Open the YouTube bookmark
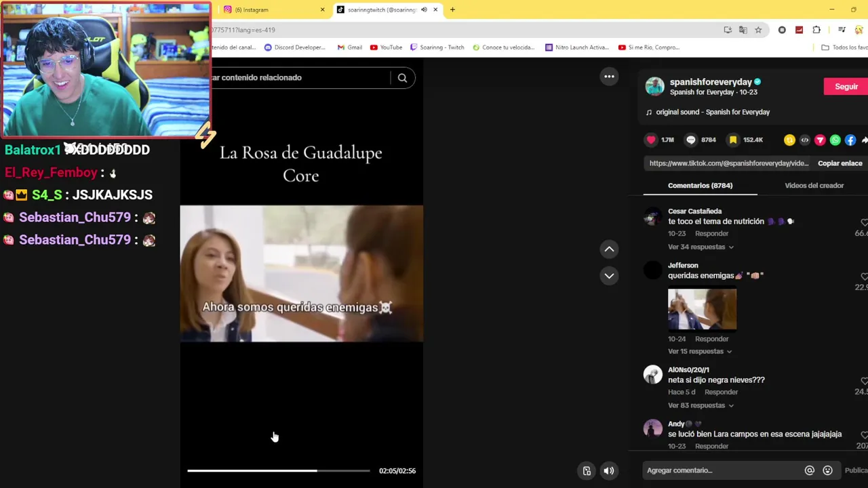 pyautogui.click(x=386, y=47)
